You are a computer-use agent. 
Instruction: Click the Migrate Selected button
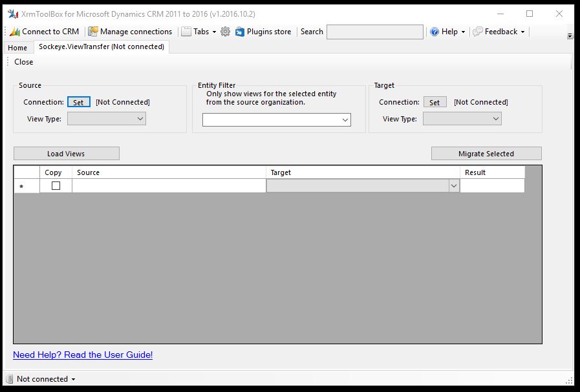pos(486,154)
